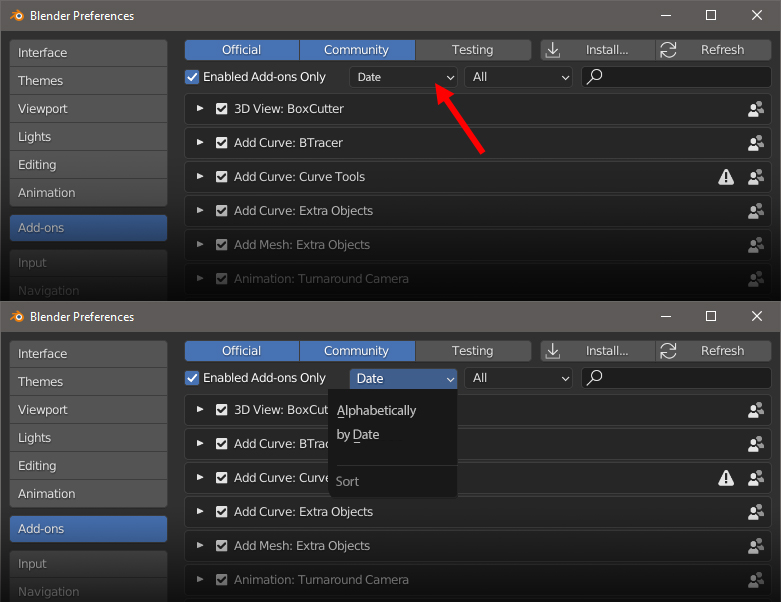The width and height of the screenshot is (781, 602).
Task: Click warning triangle icon in bottom window
Action: tap(726, 478)
